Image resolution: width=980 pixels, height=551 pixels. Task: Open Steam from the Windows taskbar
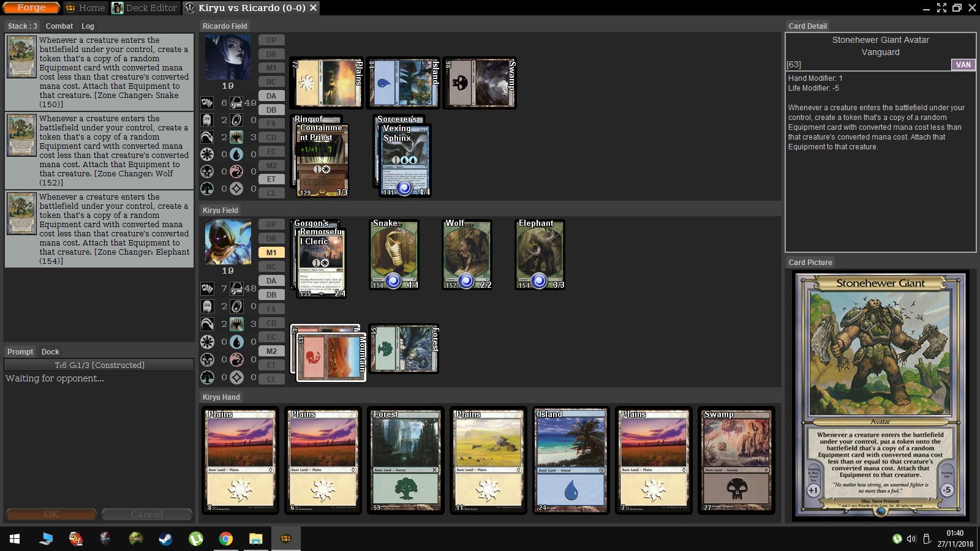[165, 539]
